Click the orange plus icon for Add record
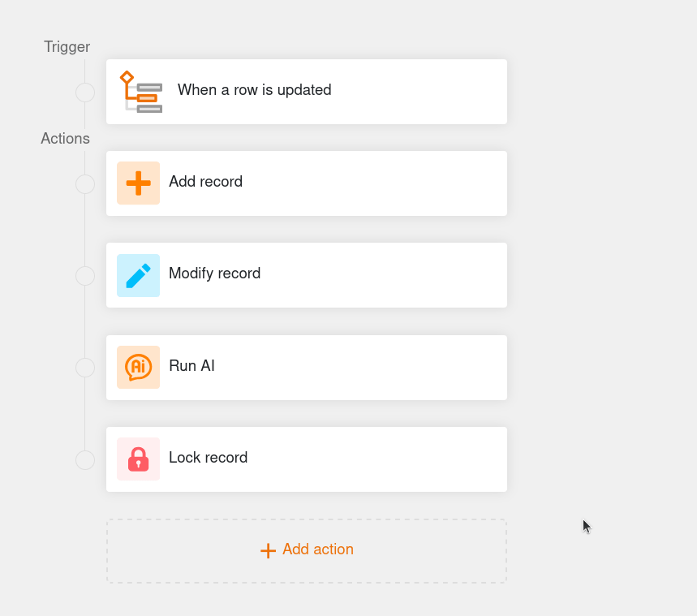 click(138, 183)
